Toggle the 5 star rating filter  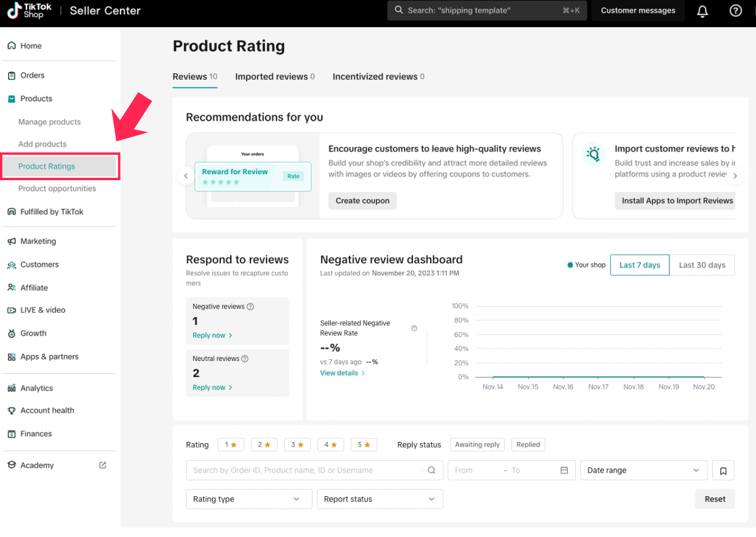click(x=364, y=445)
